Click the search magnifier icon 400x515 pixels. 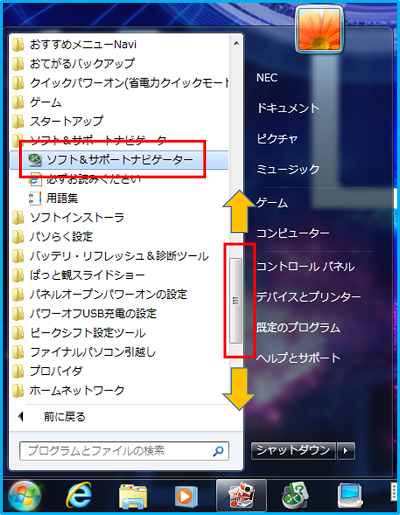coord(218,451)
